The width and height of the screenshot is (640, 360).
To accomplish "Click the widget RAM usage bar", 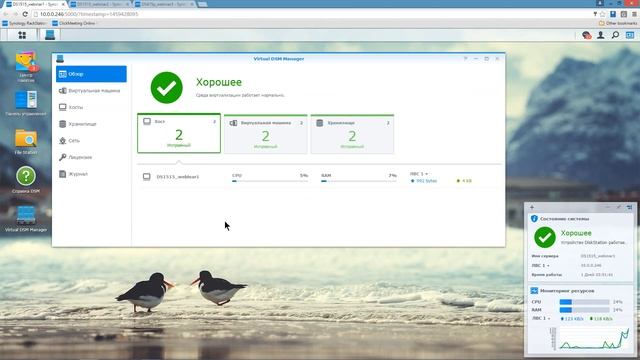I will pyautogui.click(x=584, y=310).
